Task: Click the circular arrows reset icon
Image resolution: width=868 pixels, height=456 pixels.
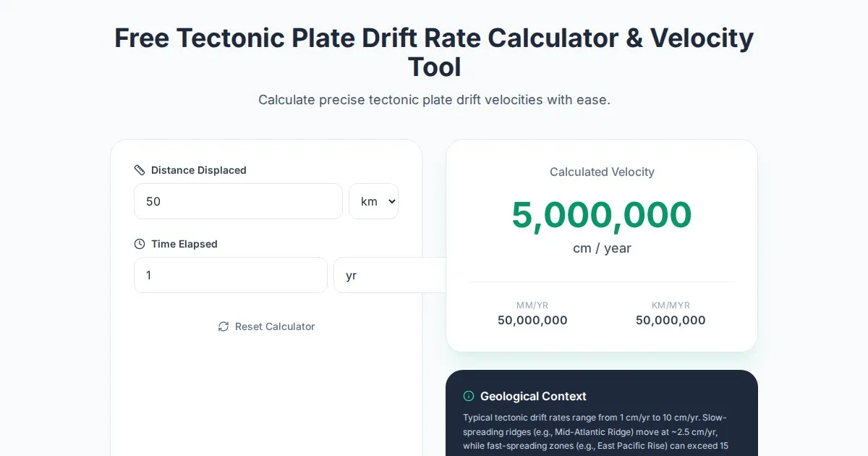Action: tap(224, 326)
